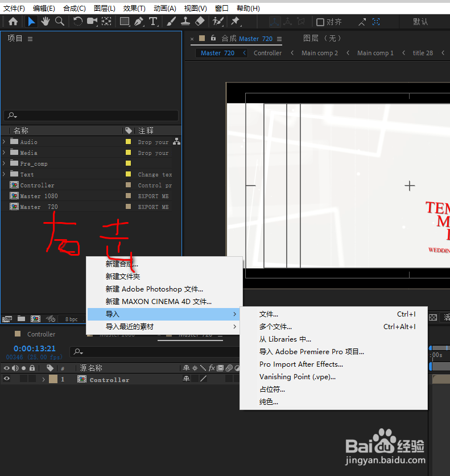Select the Brush tool
This screenshot has height=476, width=450.
click(171, 22)
